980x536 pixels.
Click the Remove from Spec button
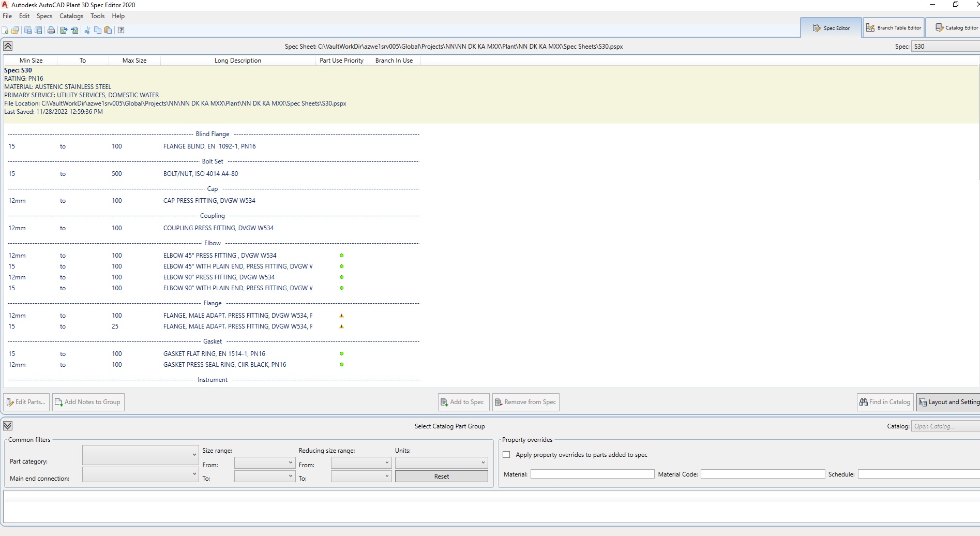tap(526, 402)
